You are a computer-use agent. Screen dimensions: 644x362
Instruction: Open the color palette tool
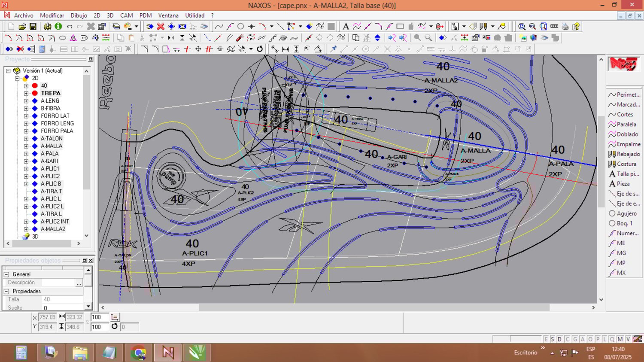128,27
